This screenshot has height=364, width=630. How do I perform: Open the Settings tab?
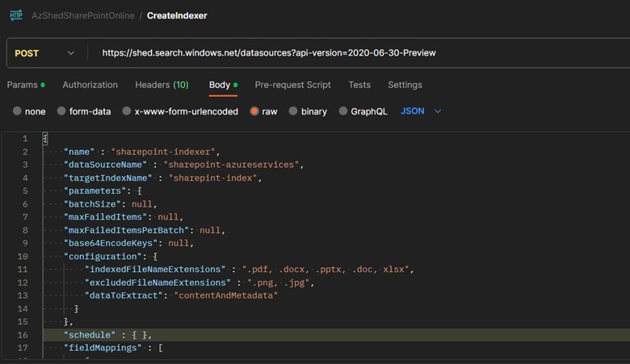coord(405,85)
